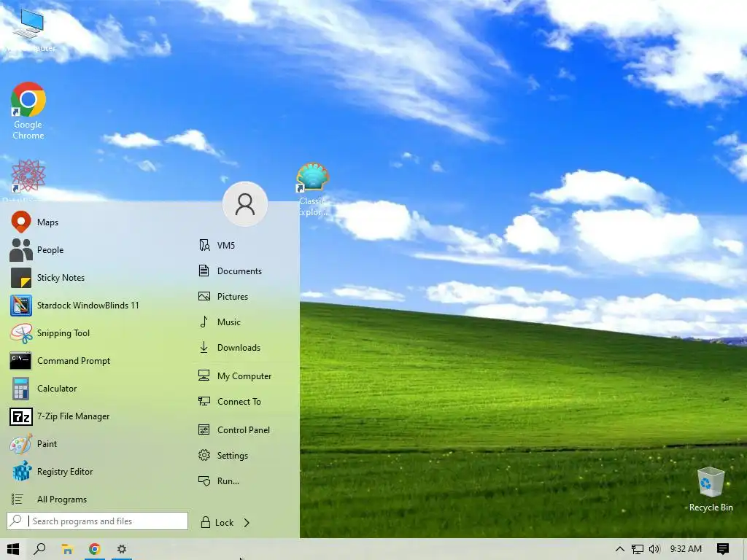Open Settings from the start menu
The image size is (747, 560).
(244, 455)
